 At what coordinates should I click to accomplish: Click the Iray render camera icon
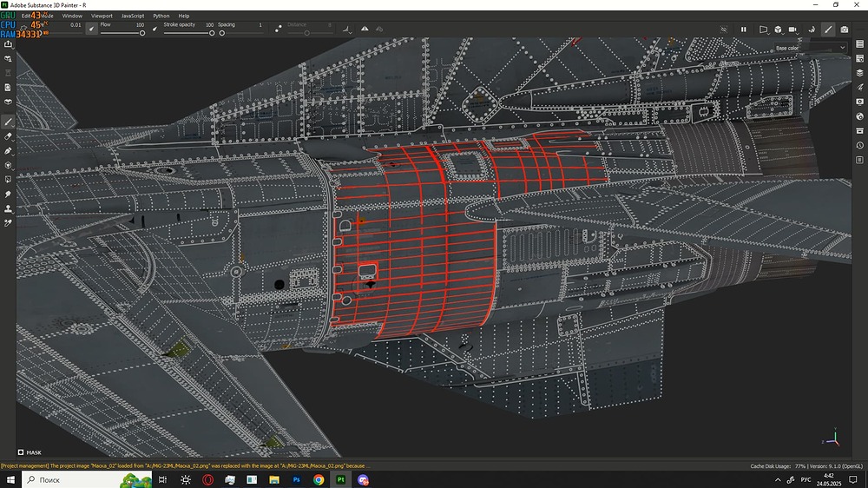(x=845, y=30)
